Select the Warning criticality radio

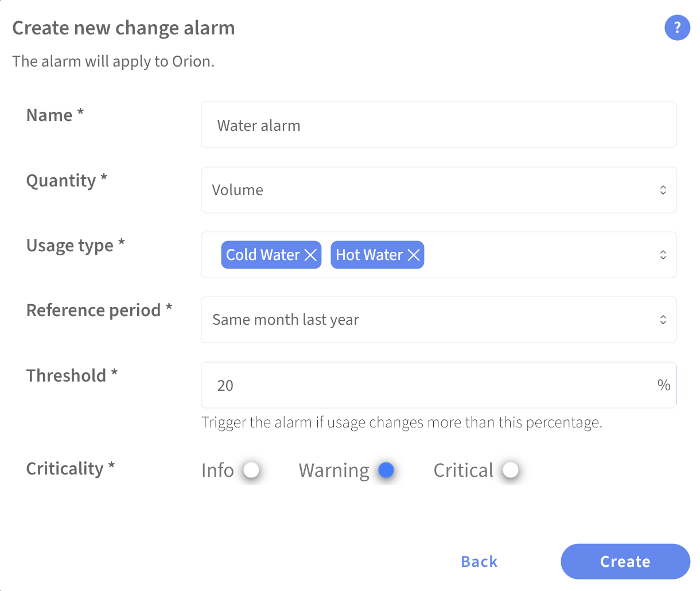[386, 470]
